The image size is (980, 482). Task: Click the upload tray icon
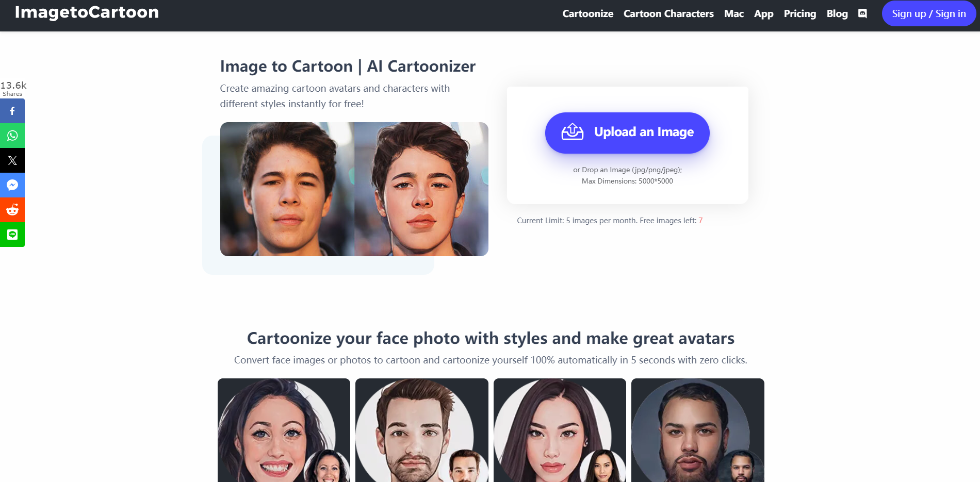pyautogui.click(x=572, y=132)
